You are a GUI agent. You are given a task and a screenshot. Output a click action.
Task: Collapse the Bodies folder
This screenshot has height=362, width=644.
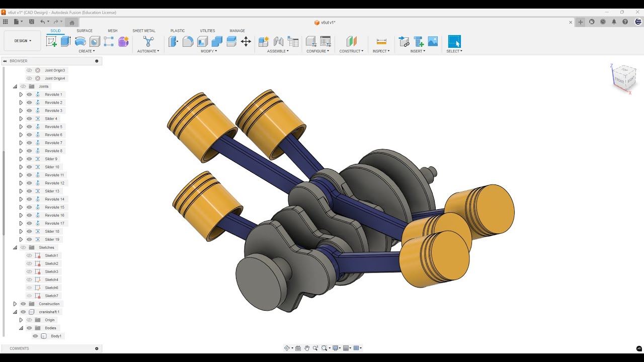(21, 328)
